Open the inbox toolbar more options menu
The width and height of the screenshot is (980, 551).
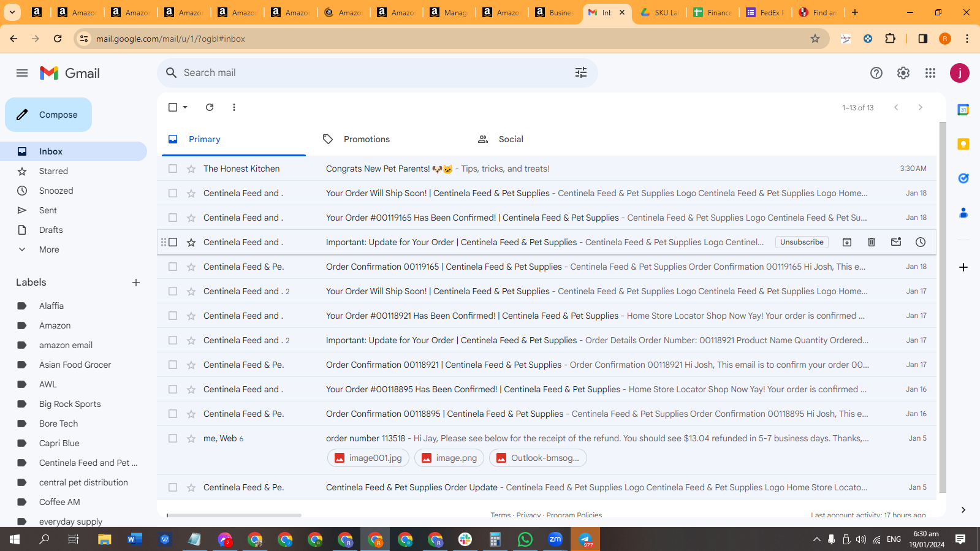(234, 107)
